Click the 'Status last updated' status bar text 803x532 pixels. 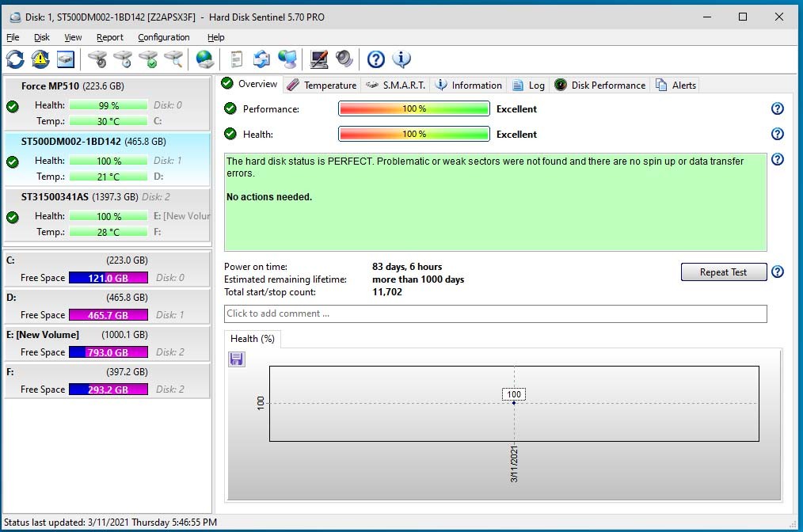tap(110, 522)
